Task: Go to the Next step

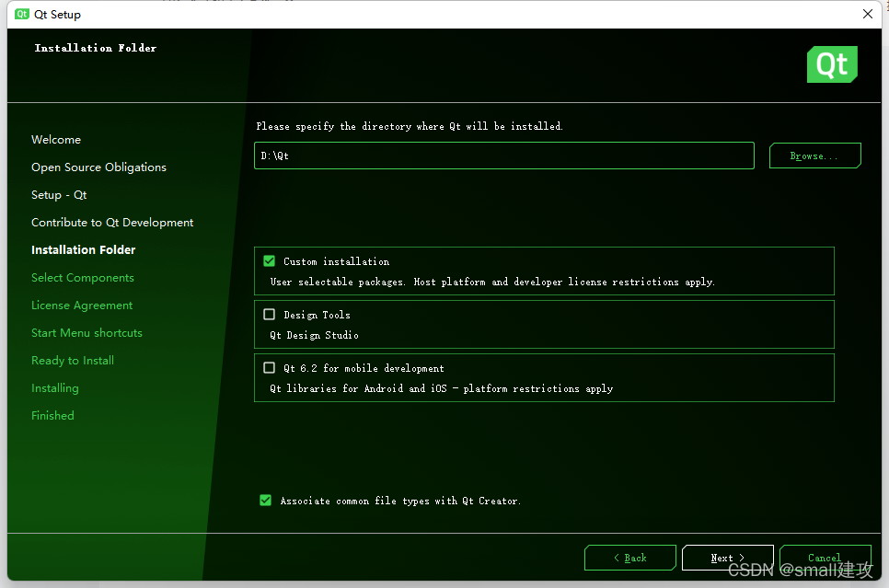Action: tap(727, 558)
